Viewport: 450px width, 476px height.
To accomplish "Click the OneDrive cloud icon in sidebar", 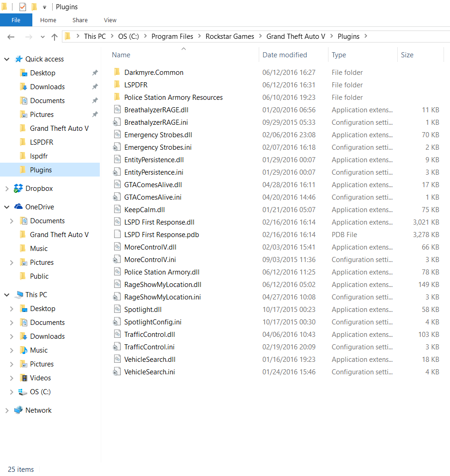I will (18, 207).
